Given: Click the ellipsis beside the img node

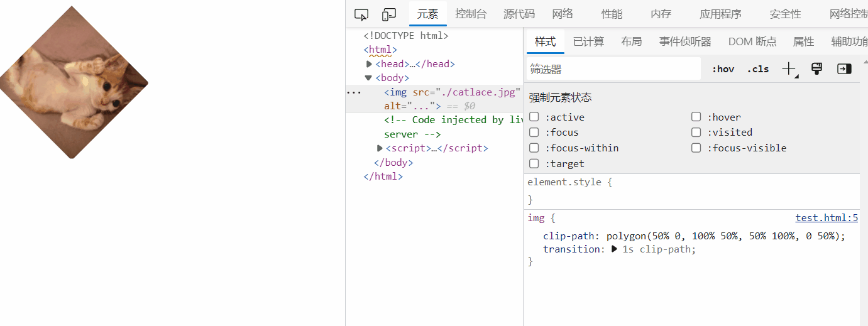Looking at the screenshot, I should 354,92.
